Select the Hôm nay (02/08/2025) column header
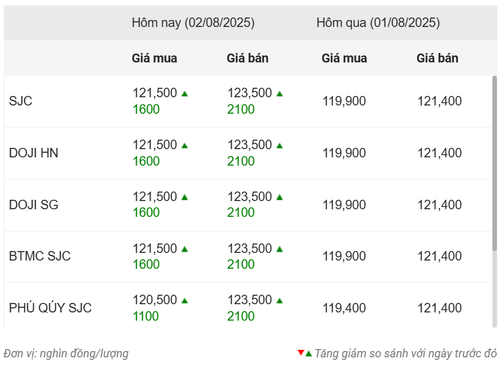 (193, 23)
